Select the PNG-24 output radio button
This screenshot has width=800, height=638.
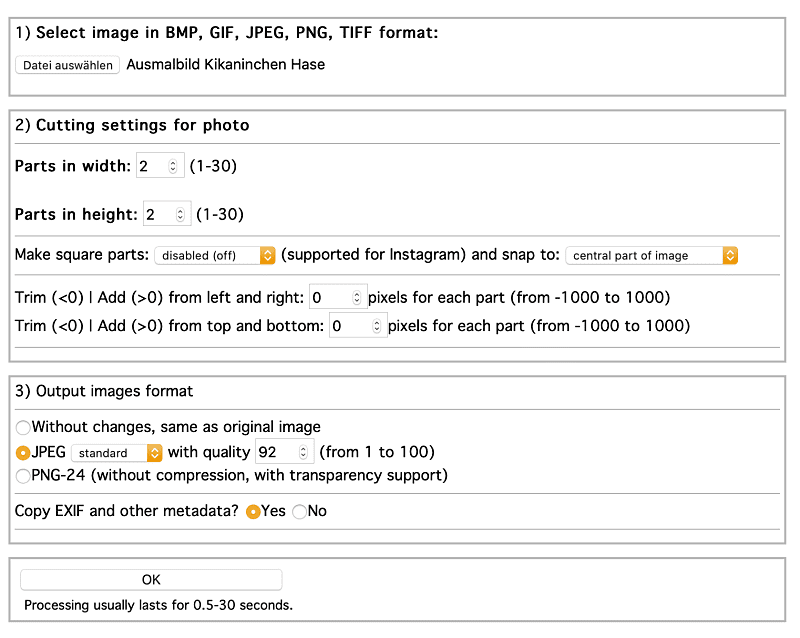pyautogui.click(x=22, y=476)
